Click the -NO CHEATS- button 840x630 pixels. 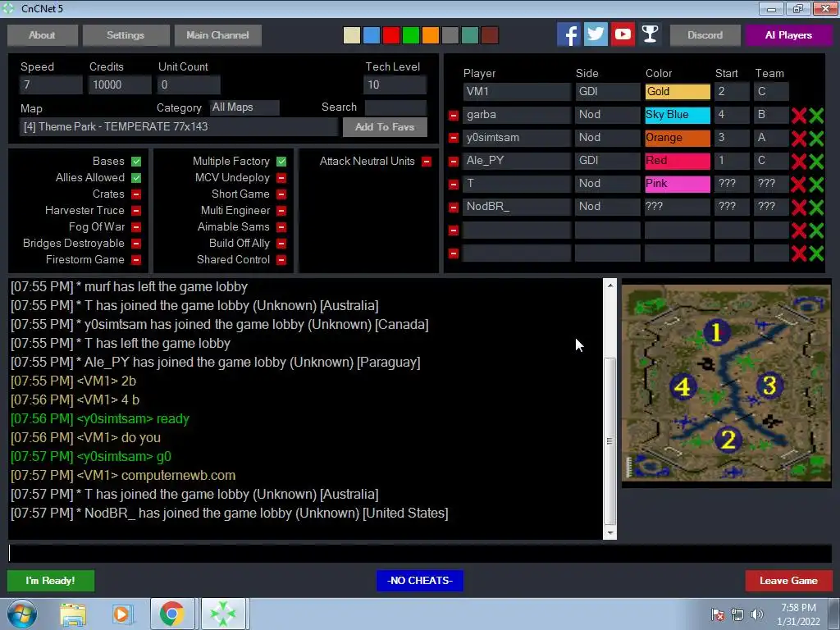point(420,581)
